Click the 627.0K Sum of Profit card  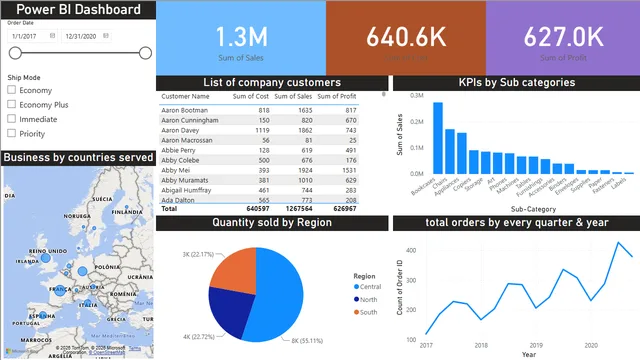click(x=563, y=38)
